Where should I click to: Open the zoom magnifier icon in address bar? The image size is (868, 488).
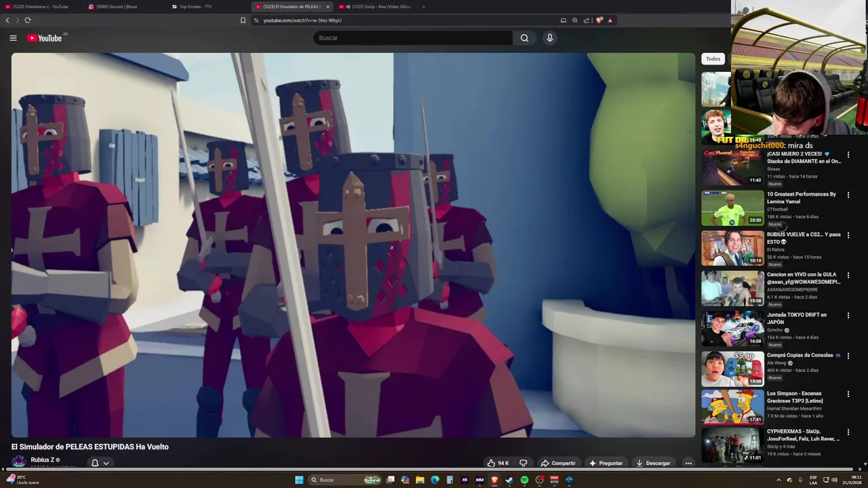tap(575, 20)
